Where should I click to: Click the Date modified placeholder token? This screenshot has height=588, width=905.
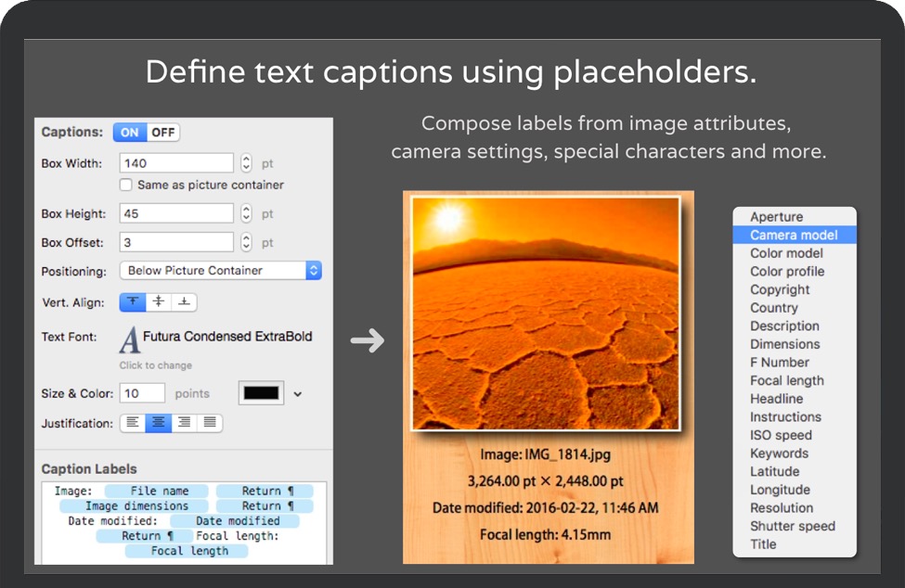coord(235,521)
